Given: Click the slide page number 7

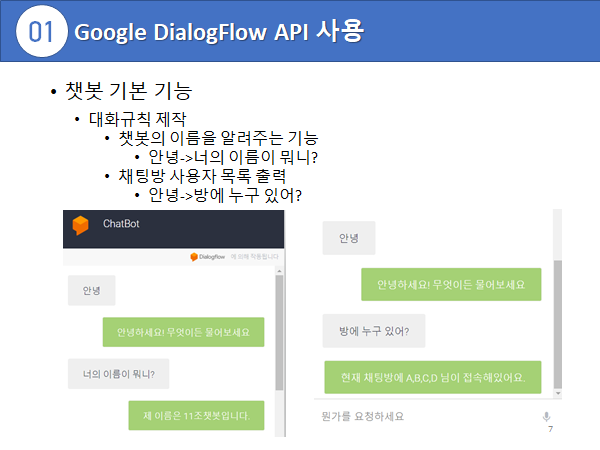Looking at the screenshot, I should [x=550, y=429].
